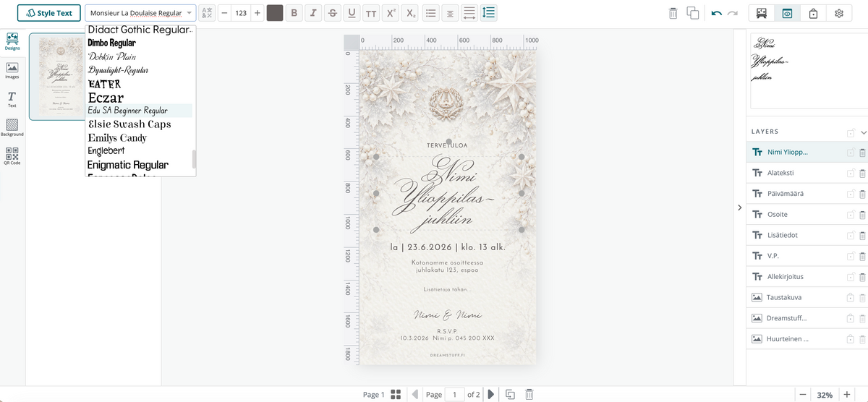
Task: Toggle italic formatting
Action: (313, 13)
